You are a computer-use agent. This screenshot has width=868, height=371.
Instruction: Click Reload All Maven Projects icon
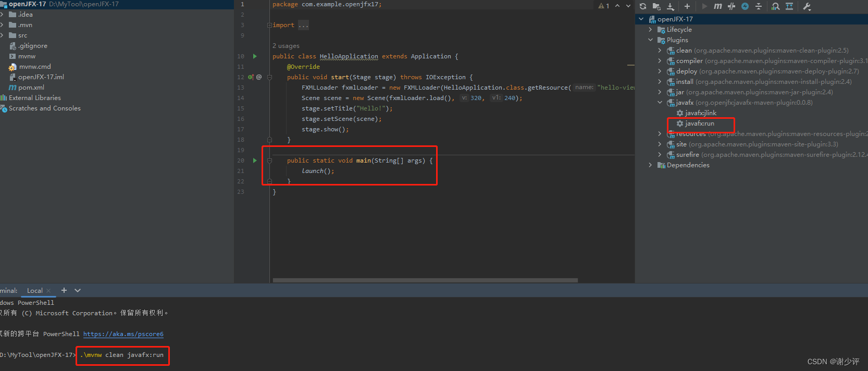[643, 6]
